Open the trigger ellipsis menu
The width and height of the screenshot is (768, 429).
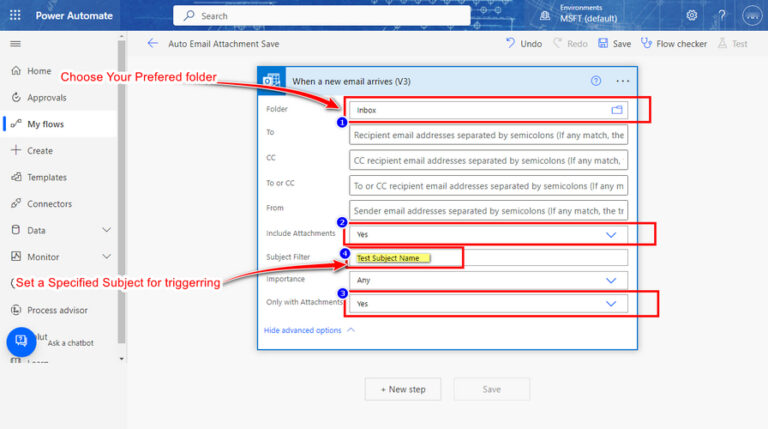(623, 81)
